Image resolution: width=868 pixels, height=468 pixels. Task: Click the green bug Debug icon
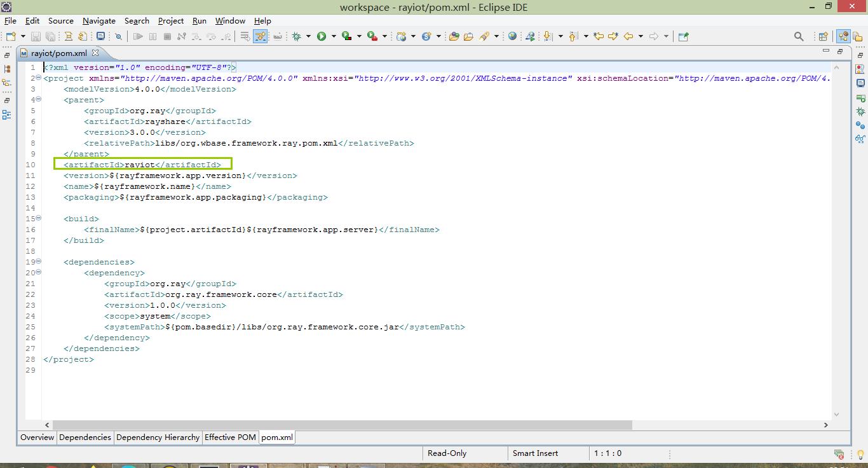297,36
